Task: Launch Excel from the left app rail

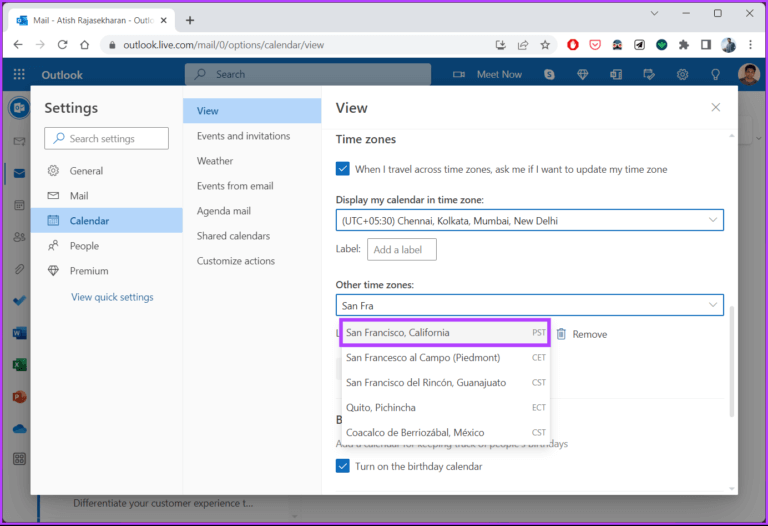Action: (20, 365)
